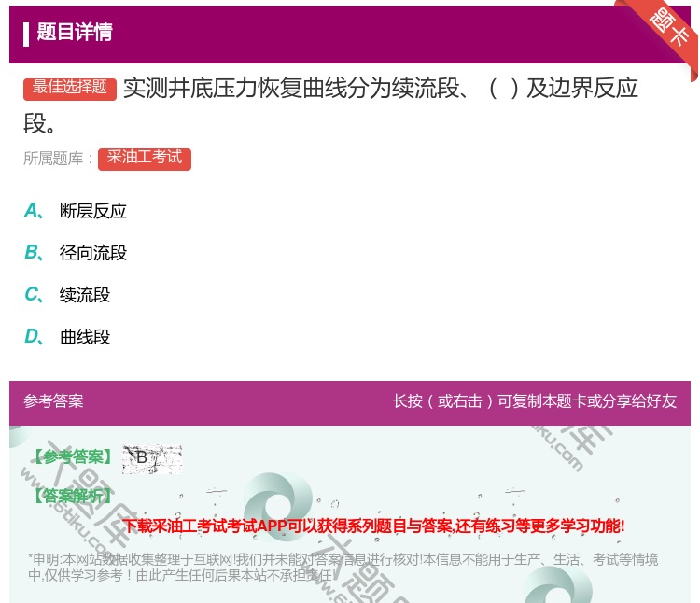Open the 采油工考试 question bank tag
The image size is (700, 603).
tap(144, 159)
